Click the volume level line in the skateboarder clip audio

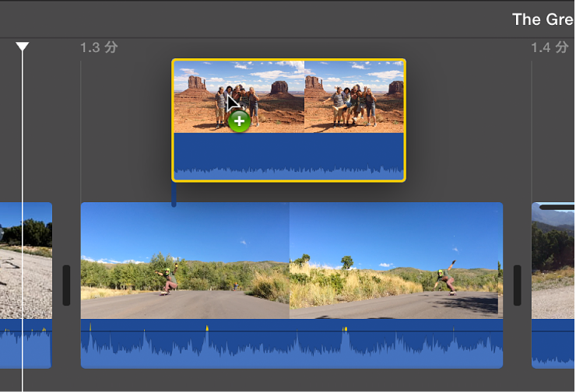[x=292, y=331]
